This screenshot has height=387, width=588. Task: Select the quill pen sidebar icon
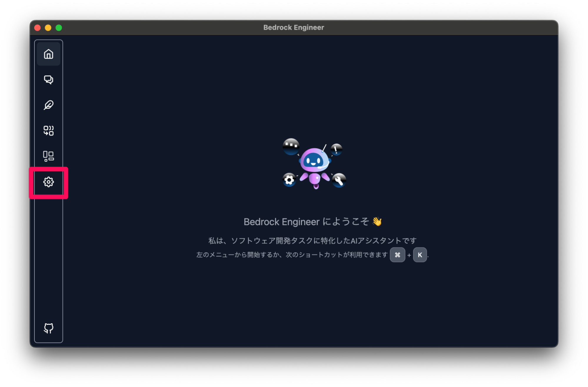[49, 105]
